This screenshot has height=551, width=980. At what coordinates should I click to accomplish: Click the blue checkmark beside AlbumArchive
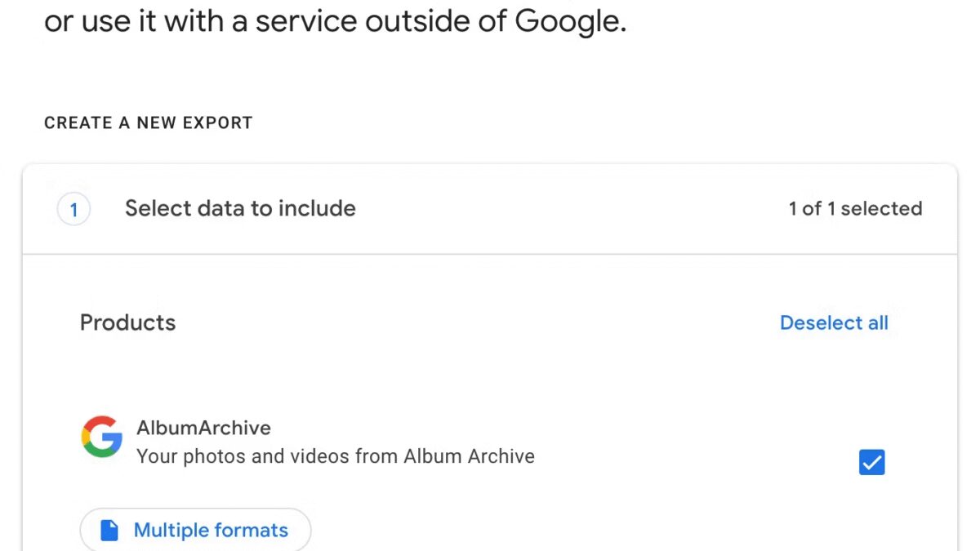pos(871,463)
